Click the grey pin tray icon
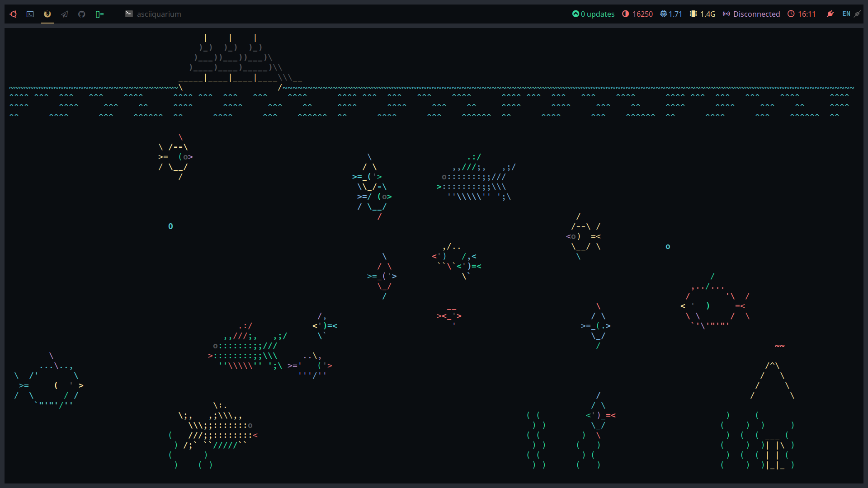Screen dimensions: 868x488 857,14
